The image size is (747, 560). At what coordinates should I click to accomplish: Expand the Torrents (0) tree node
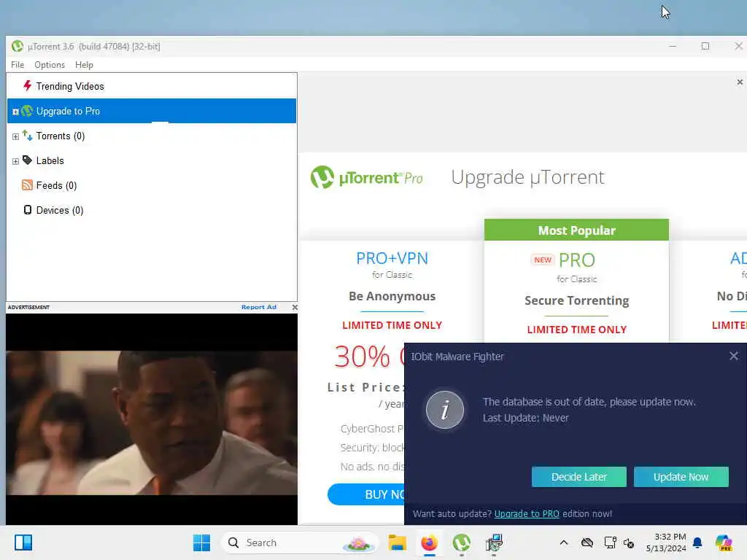click(x=15, y=136)
